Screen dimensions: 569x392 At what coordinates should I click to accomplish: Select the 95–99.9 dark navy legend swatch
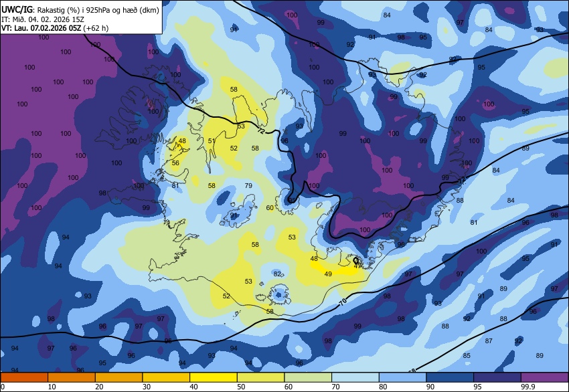497,377
